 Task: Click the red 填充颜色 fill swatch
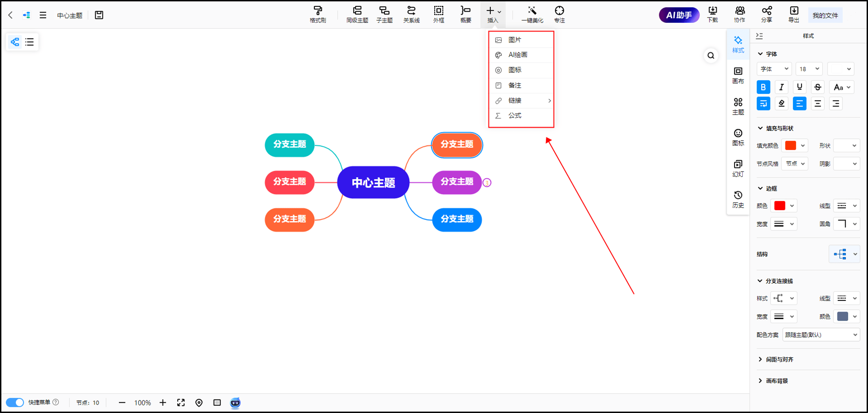pos(791,145)
